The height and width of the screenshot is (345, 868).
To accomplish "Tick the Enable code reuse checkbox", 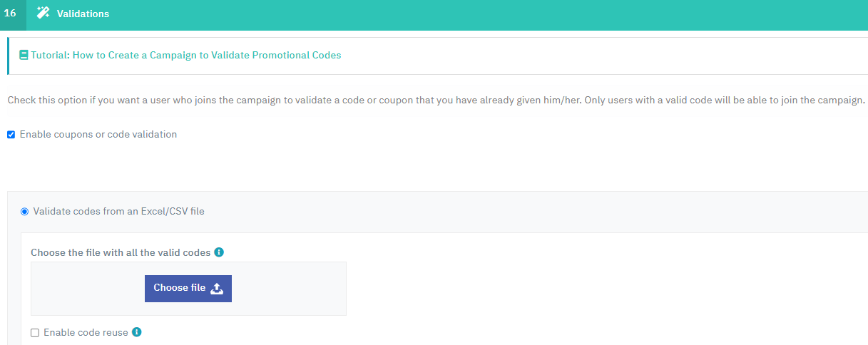I will [x=35, y=333].
